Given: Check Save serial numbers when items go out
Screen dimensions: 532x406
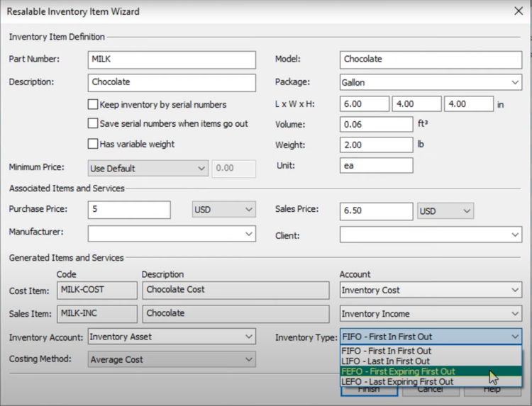Looking at the screenshot, I should coord(93,124).
